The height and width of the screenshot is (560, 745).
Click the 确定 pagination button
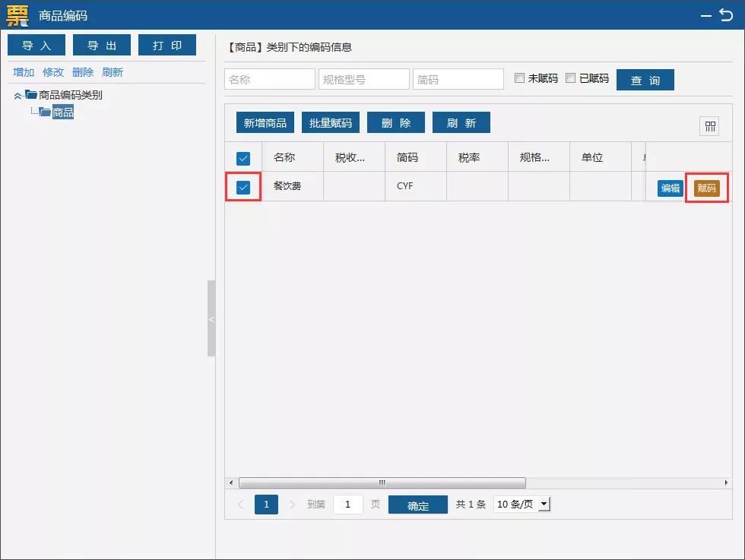click(418, 505)
